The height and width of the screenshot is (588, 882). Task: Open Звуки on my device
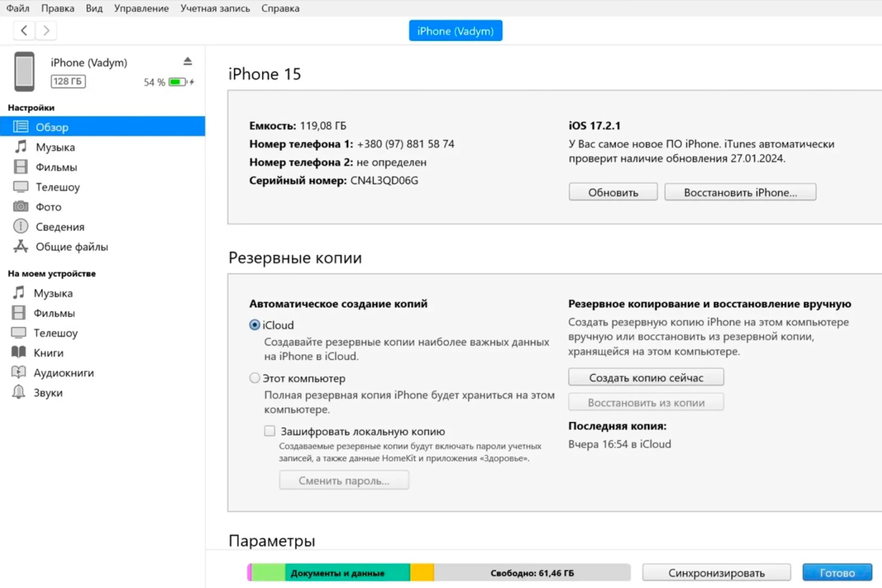[48, 393]
